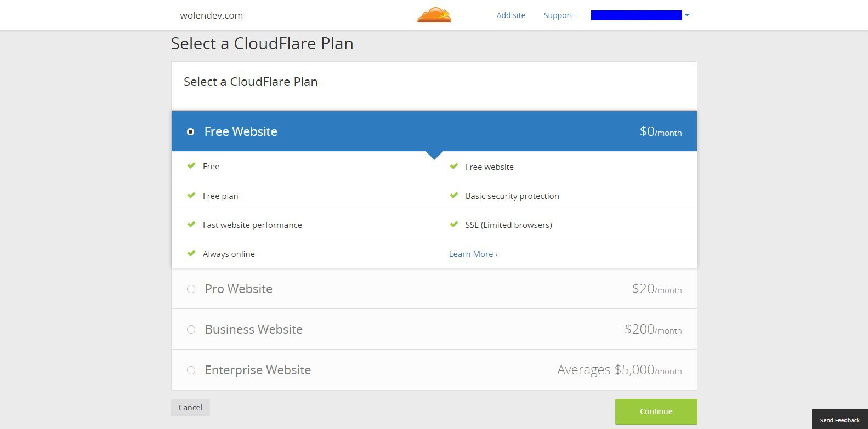Click the checkmark next to Free plan

[191, 195]
